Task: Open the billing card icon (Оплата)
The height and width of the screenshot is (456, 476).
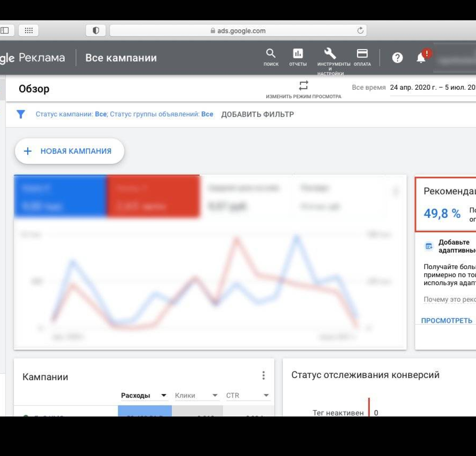Action: (x=362, y=54)
